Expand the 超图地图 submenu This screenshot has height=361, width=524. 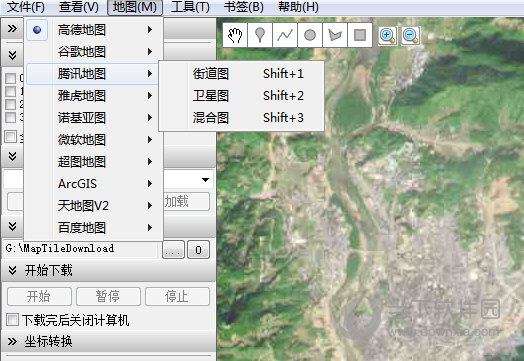[94, 162]
